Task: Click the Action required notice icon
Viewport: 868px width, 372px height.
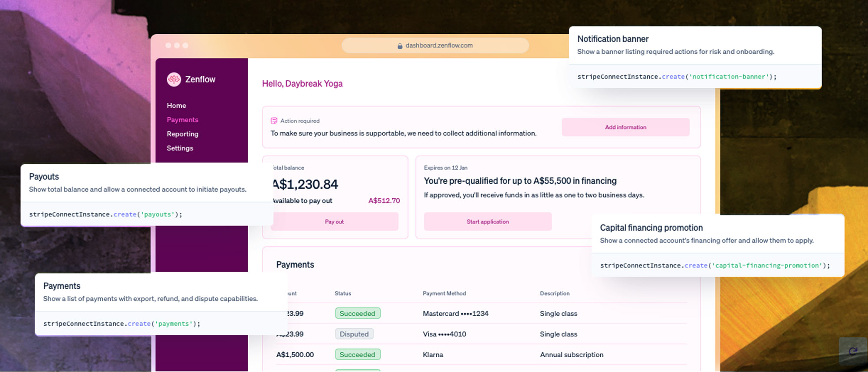Action: pyautogui.click(x=274, y=121)
